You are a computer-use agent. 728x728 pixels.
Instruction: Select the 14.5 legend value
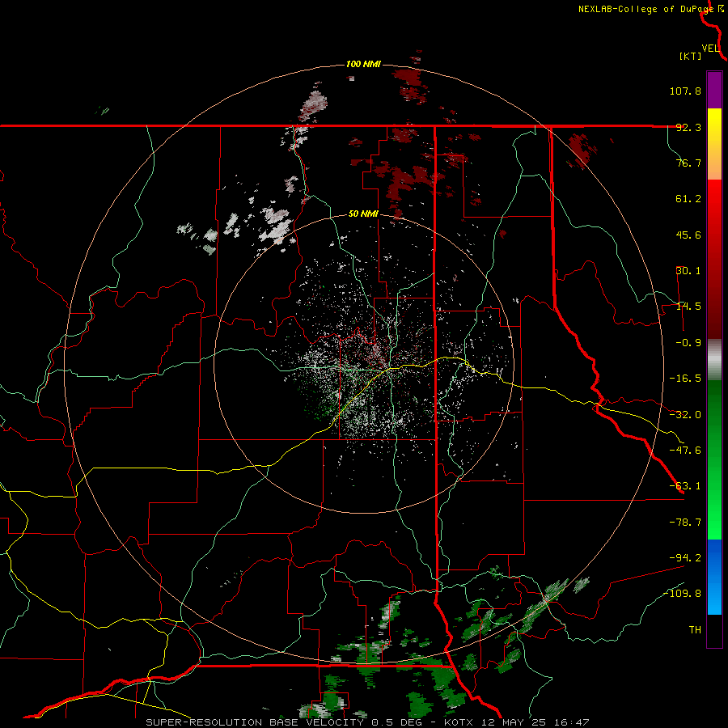coord(688,307)
